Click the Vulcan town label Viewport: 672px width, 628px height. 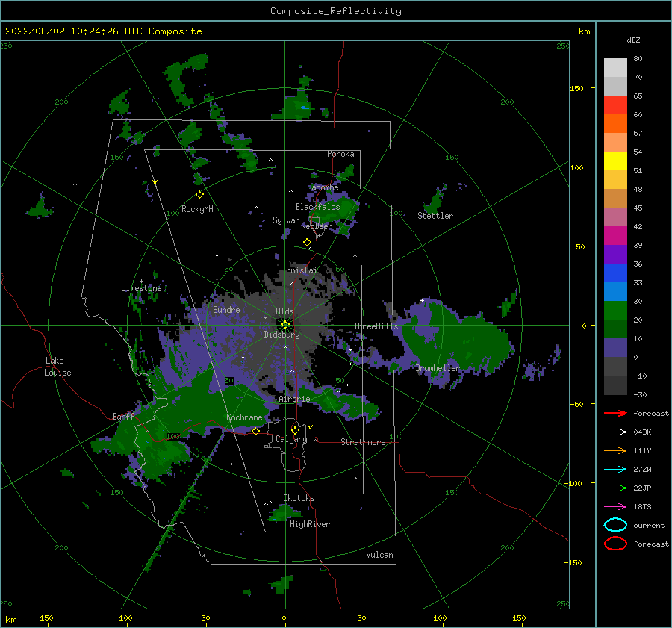click(x=379, y=555)
